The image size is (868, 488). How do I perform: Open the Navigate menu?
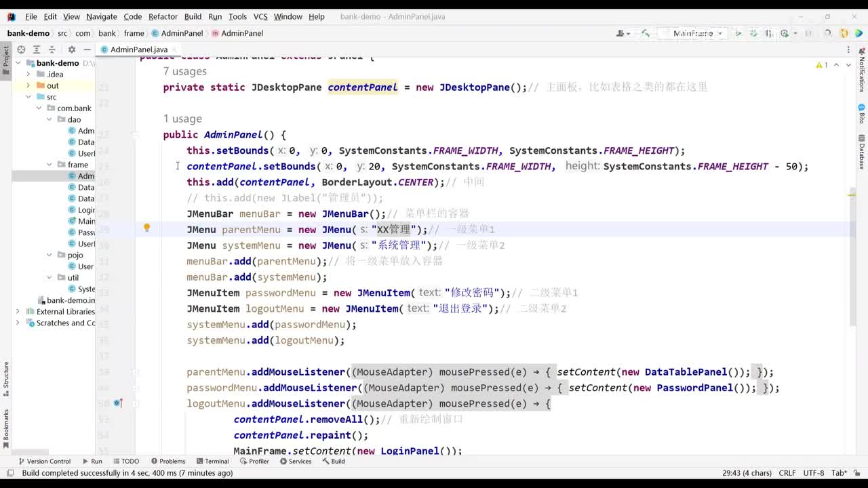pyautogui.click(x=102, y=16)
